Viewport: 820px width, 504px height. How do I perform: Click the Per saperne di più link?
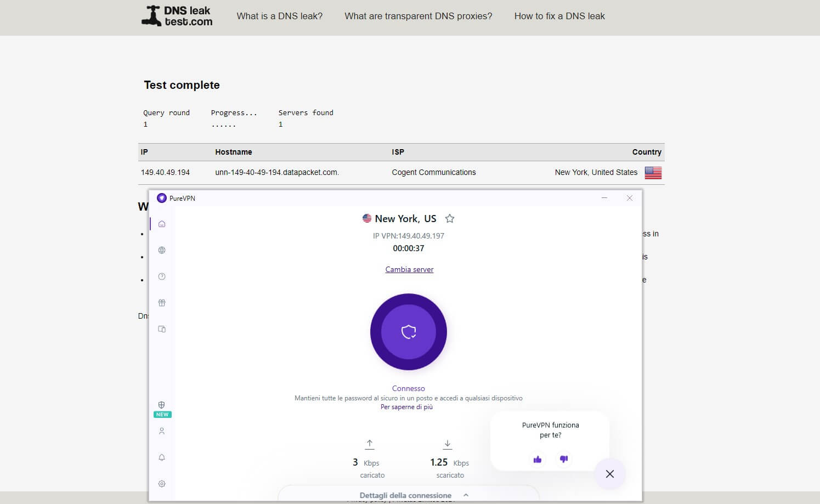coord(406,407)
